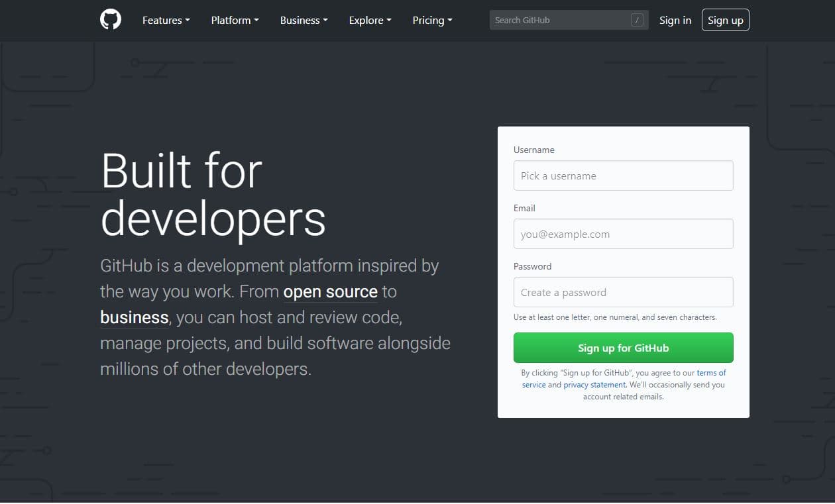Submit with Sign up for GitHub button
This screenshot has width=835, height=504.
(624, 348)
